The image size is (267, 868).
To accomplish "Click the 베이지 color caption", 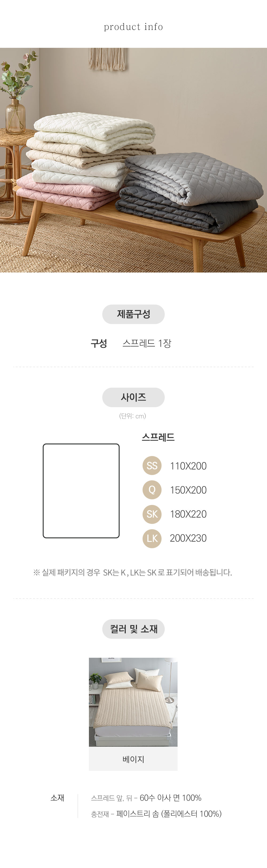I will coord(133,759).
